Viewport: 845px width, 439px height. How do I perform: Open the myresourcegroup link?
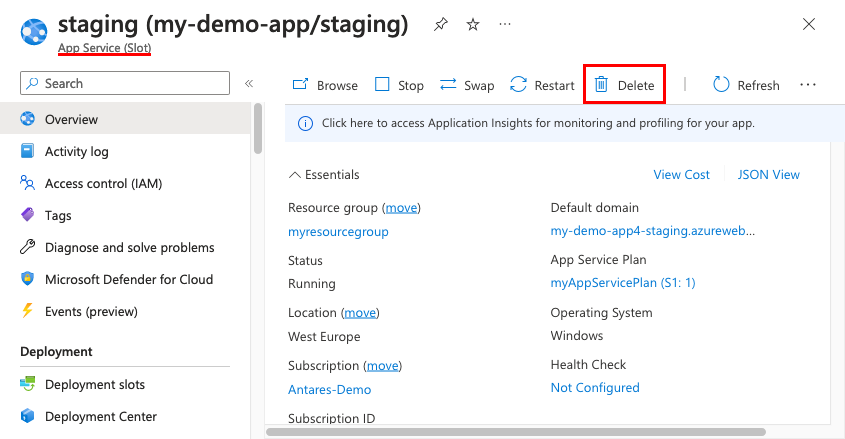(338, 232)
